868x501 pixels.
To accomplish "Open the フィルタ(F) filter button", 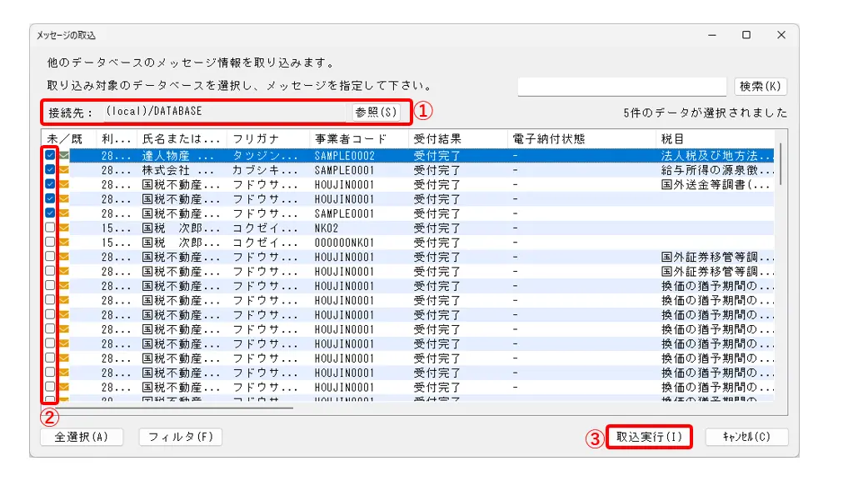I will pos(181,437).
